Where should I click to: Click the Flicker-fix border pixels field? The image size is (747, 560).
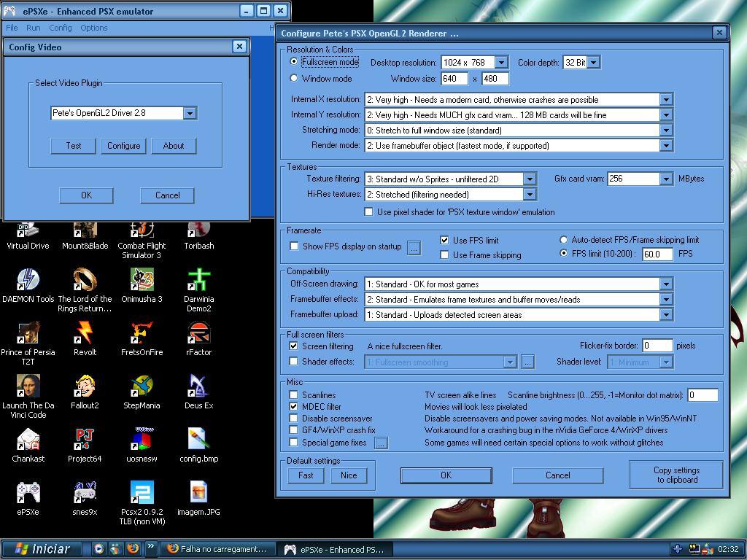657,346
